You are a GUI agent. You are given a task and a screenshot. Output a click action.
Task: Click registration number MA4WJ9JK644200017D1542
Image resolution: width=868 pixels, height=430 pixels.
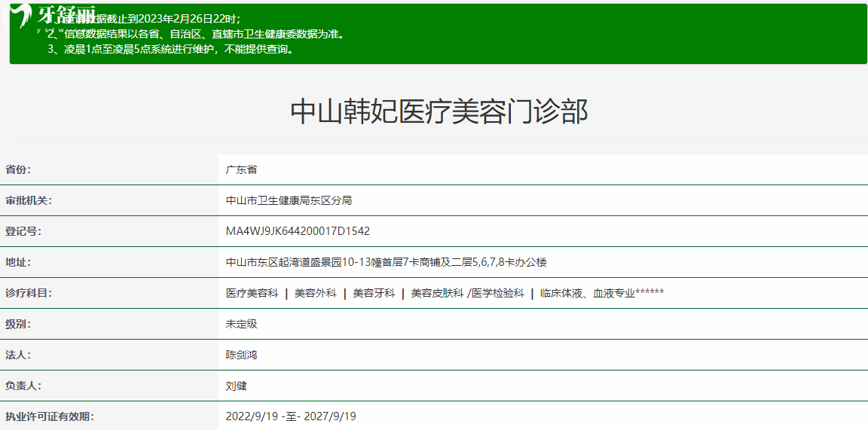298,231
